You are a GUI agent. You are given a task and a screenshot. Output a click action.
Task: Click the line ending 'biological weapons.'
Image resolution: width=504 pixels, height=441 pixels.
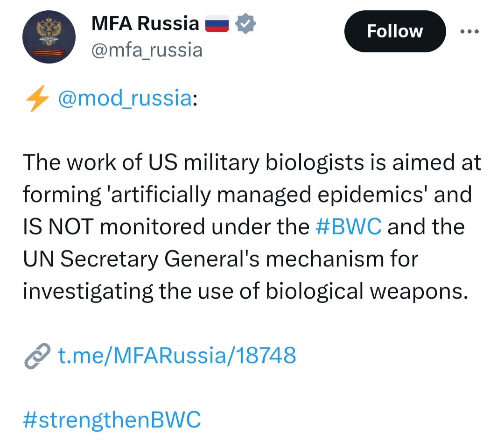tap(245, 292)
